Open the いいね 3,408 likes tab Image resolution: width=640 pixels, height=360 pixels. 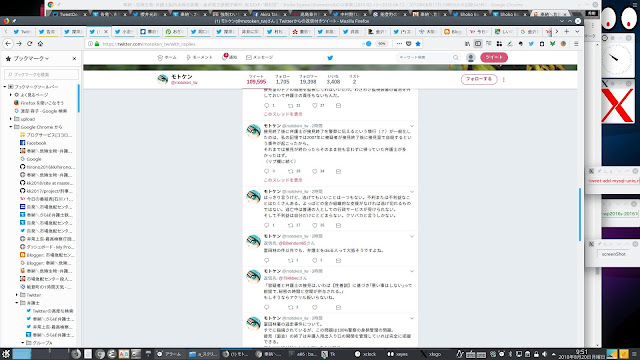[333, 79]
